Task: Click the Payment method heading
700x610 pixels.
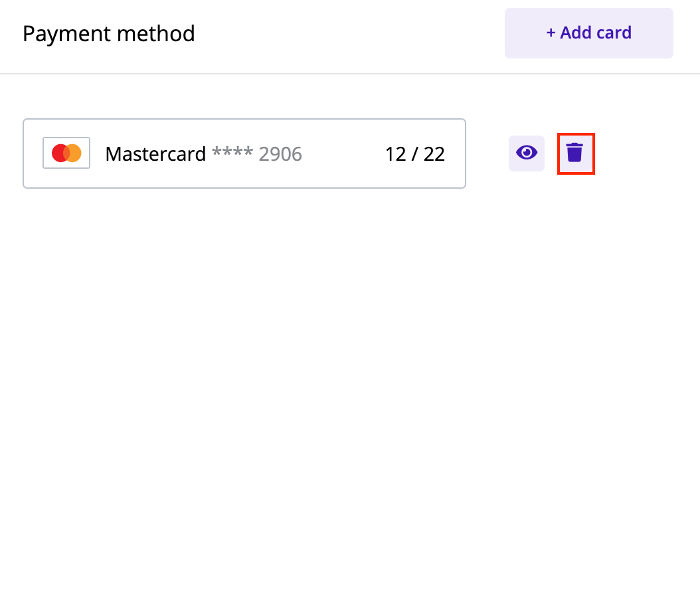Action: point(108,34)
